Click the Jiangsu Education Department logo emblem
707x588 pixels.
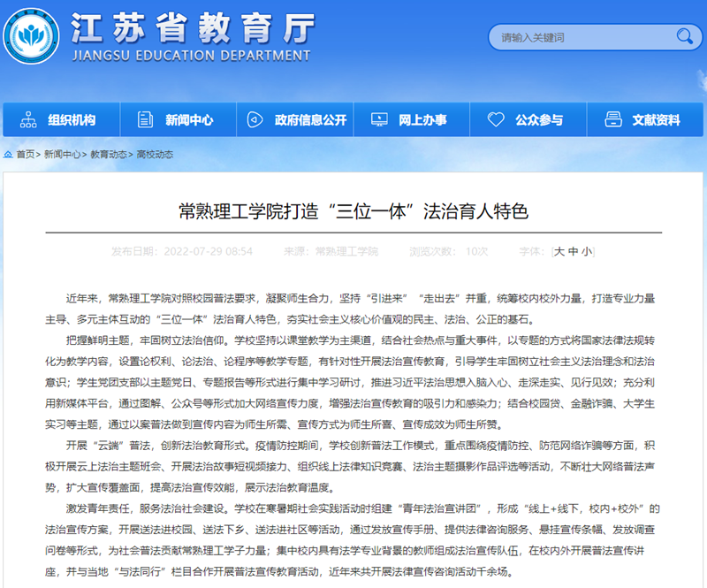pyautogui.click(x=31, y=36)
